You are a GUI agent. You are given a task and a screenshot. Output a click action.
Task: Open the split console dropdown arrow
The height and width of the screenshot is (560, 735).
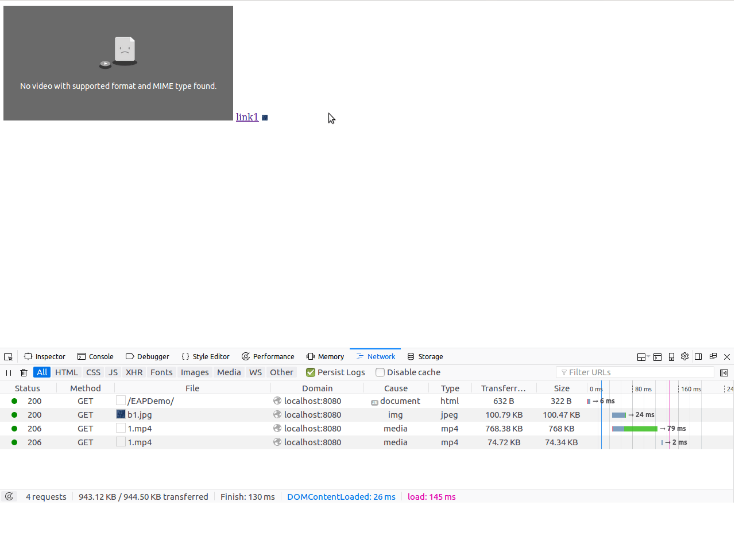648,357
